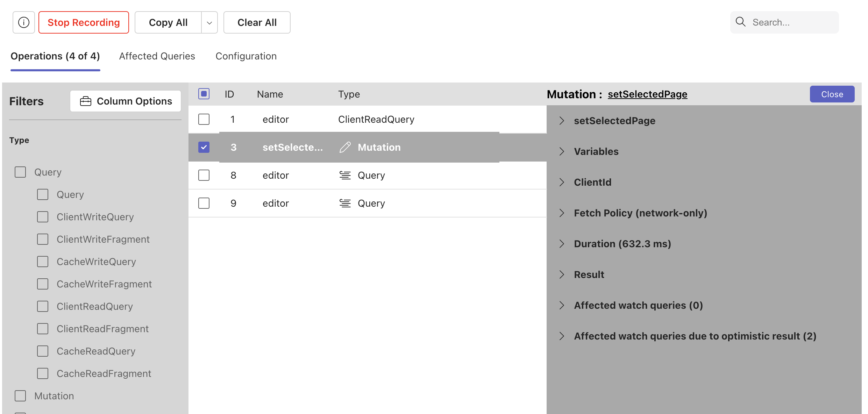Click the Column Options toolbox icon
The image size is (868, 414).
pos(85,101)
